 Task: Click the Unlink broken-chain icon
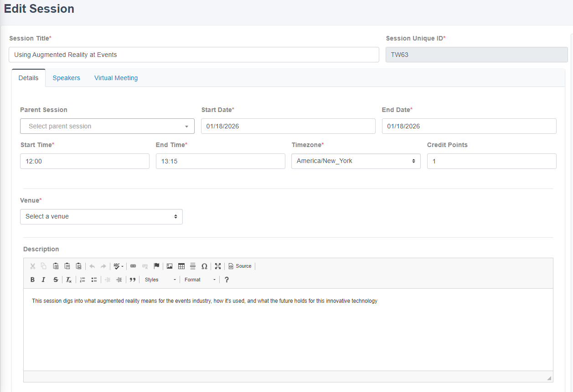(x=145, y=266)
